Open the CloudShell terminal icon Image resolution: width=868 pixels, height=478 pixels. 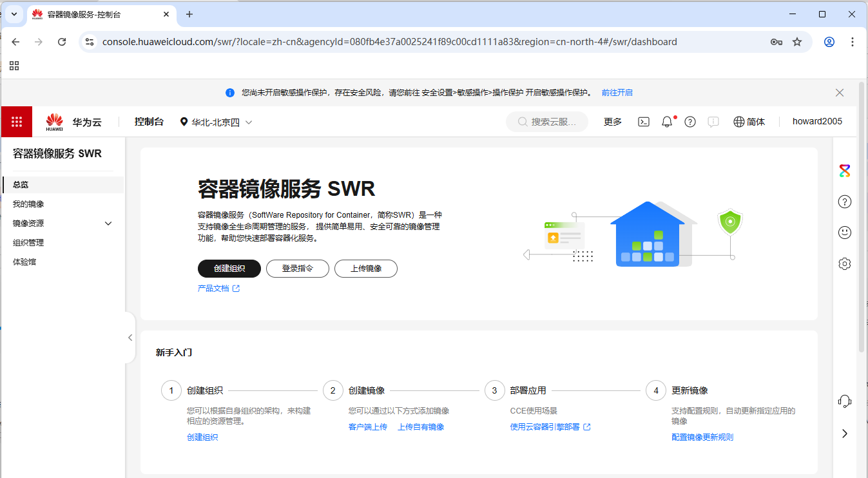click(644, 122)
